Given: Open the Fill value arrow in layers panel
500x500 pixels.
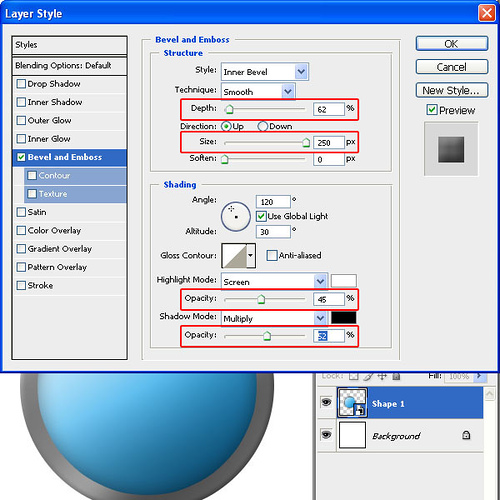Looking at the screenshot, I should click(x=479, y=376).
